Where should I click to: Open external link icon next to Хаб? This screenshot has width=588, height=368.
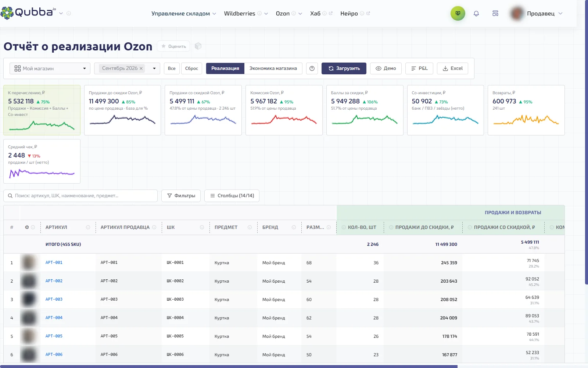(331, 14)
